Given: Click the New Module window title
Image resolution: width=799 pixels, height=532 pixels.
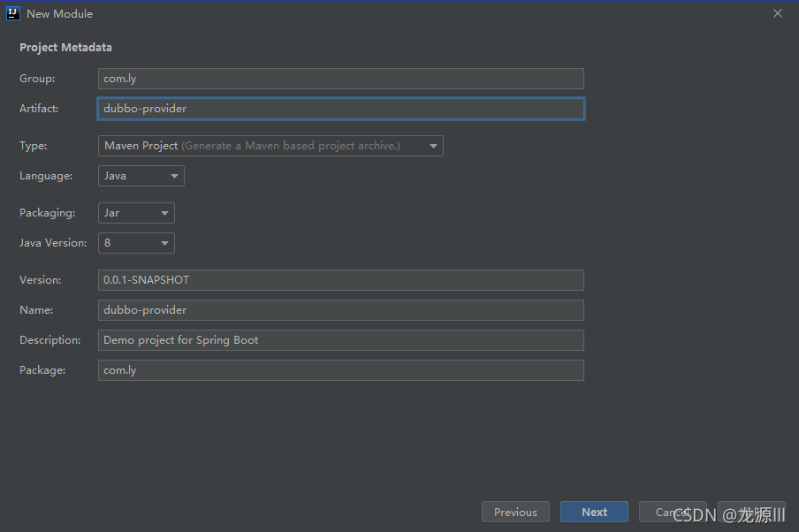Looking at the screenshot, I should [x=59, y=14].
